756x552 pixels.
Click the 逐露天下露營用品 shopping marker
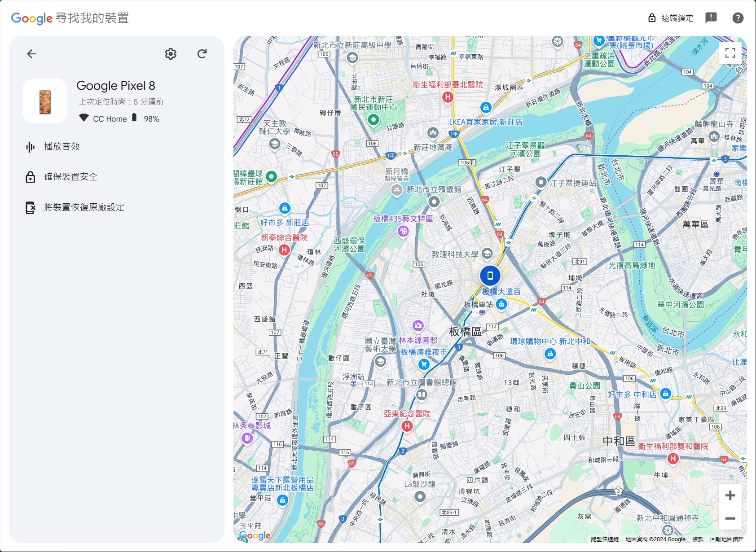pos(282,499)
